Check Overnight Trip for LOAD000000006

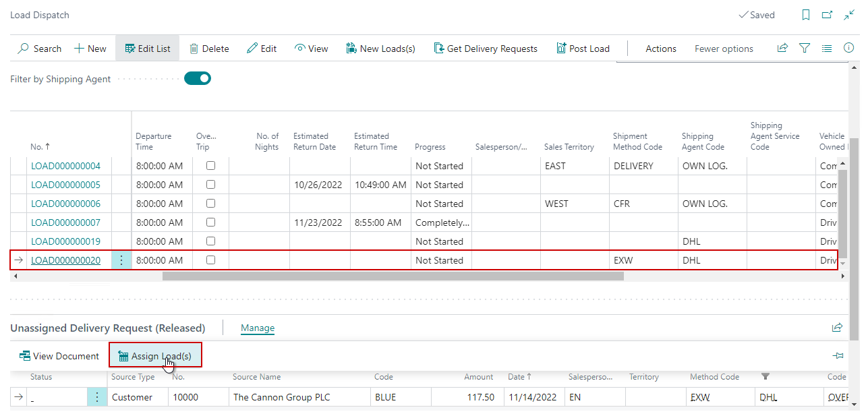210,203
